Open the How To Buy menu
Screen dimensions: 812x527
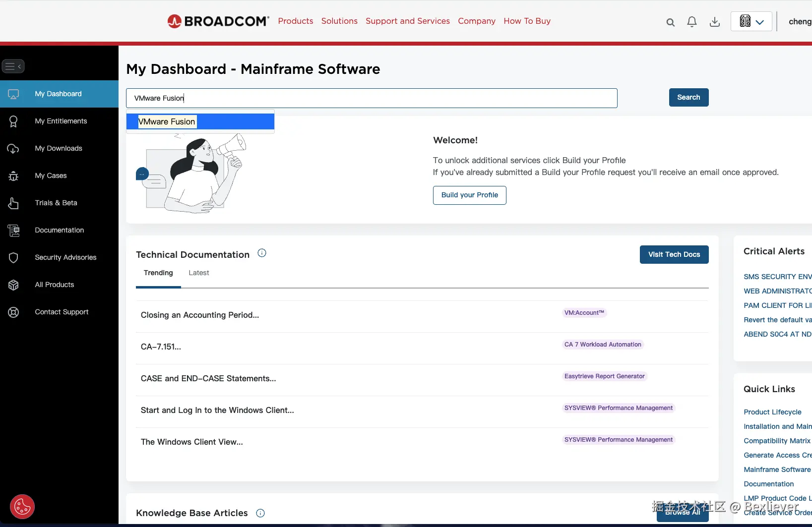pyautogui.click(x=527, y=21)
